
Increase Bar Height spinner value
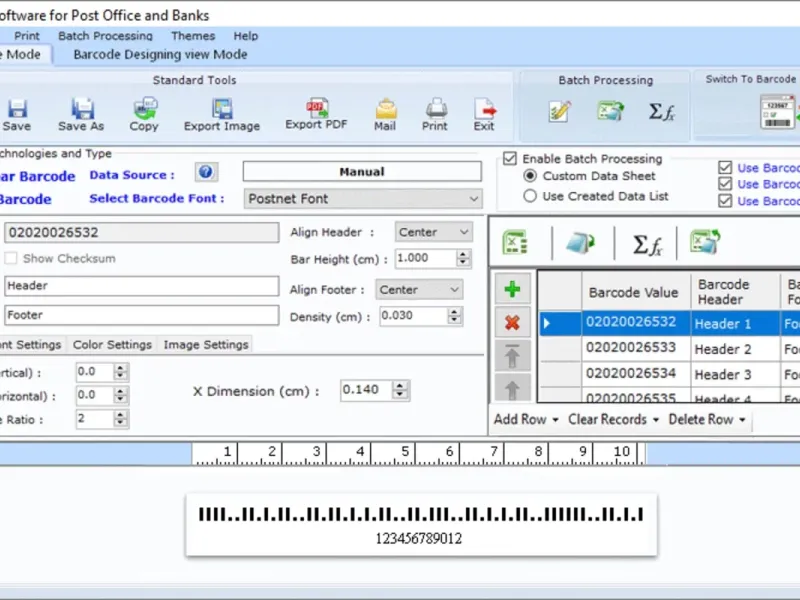pyautogui.click(x=463, y=254)
